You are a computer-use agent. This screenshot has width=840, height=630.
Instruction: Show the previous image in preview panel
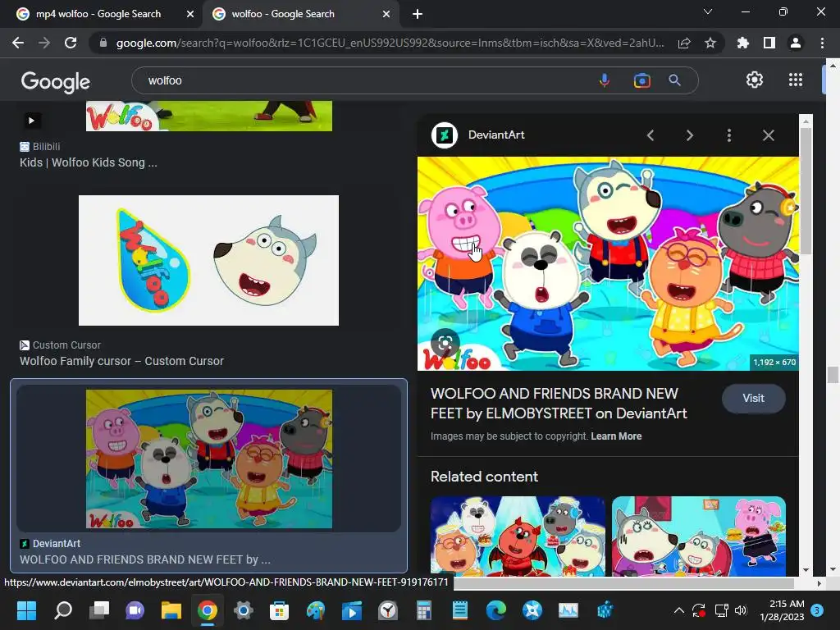point(651,135)
